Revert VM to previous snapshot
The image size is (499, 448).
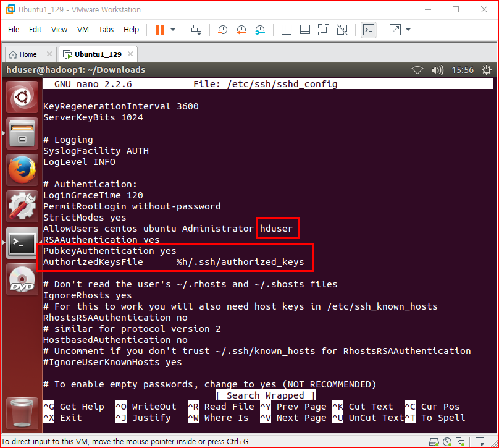241,30
